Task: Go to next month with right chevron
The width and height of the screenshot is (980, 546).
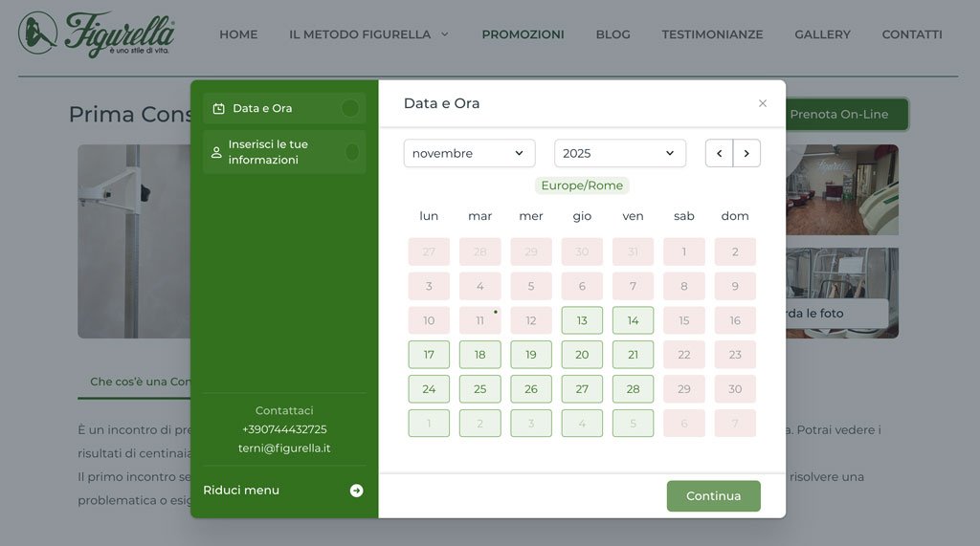Action: coord(746,153)
